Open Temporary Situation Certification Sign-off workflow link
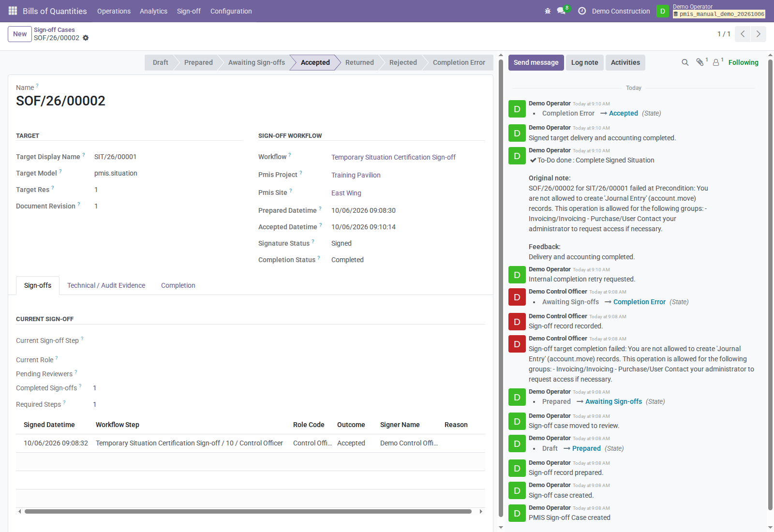The height and width of the screenshot is (532, 774). click(393, 157)
